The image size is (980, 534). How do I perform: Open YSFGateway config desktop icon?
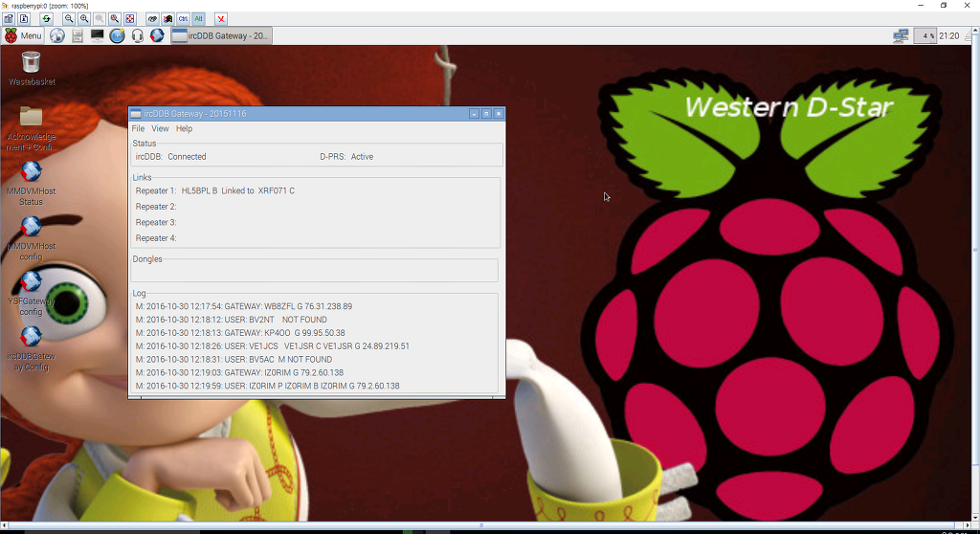pyautogui.click(x=32, y=294)
